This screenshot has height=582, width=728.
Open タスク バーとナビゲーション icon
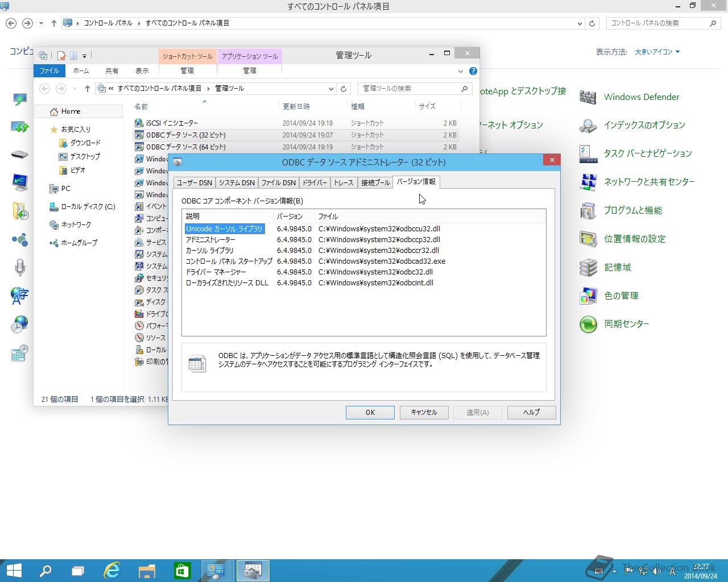(x=635, y=153)
